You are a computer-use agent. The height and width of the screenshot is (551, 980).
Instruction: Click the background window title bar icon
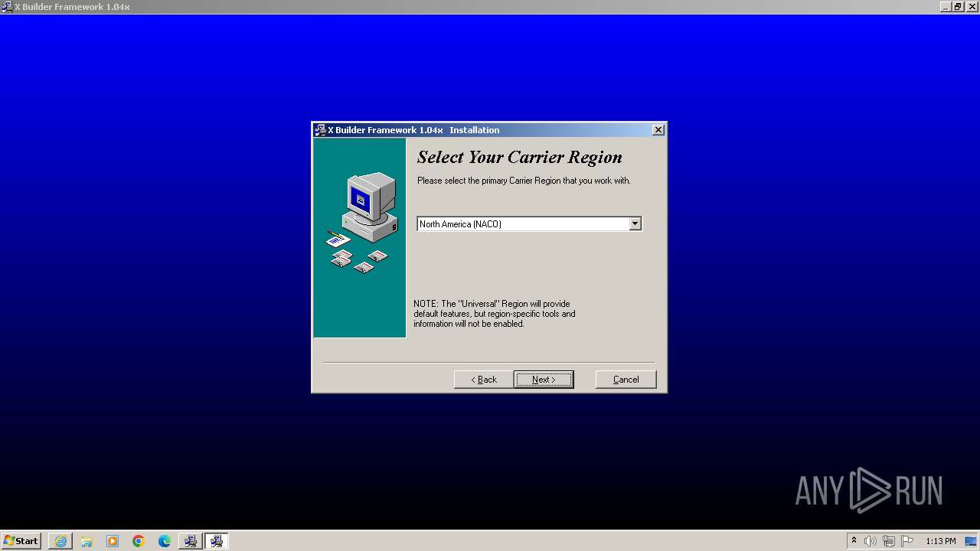coord(7,7)
